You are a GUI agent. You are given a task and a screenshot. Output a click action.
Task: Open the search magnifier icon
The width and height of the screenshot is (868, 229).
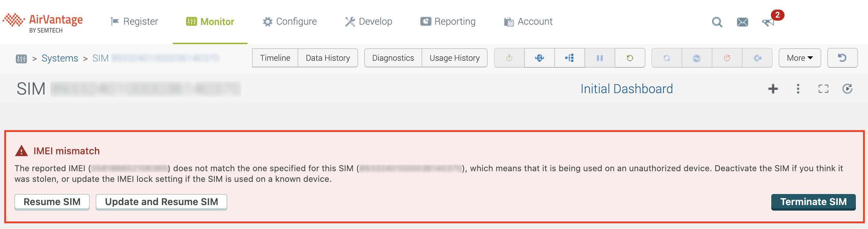717,22
